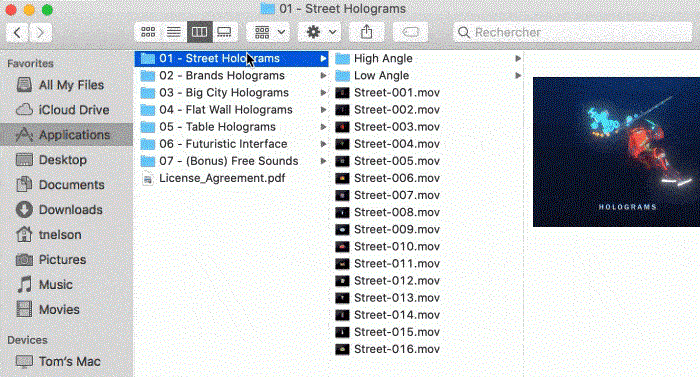Open Music in the sidebar
The width and height of the screenshot is (700, 377).
click(x=67, y=285)
